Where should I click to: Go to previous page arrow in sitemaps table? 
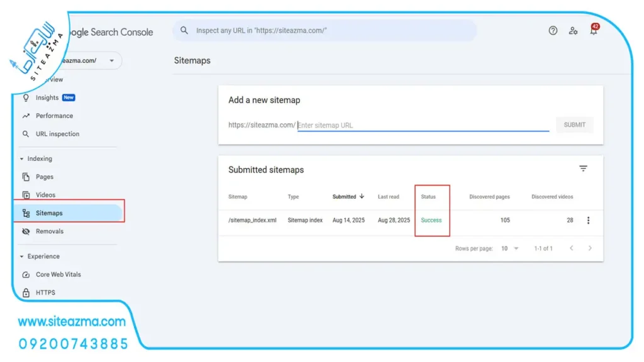(571, 248)
